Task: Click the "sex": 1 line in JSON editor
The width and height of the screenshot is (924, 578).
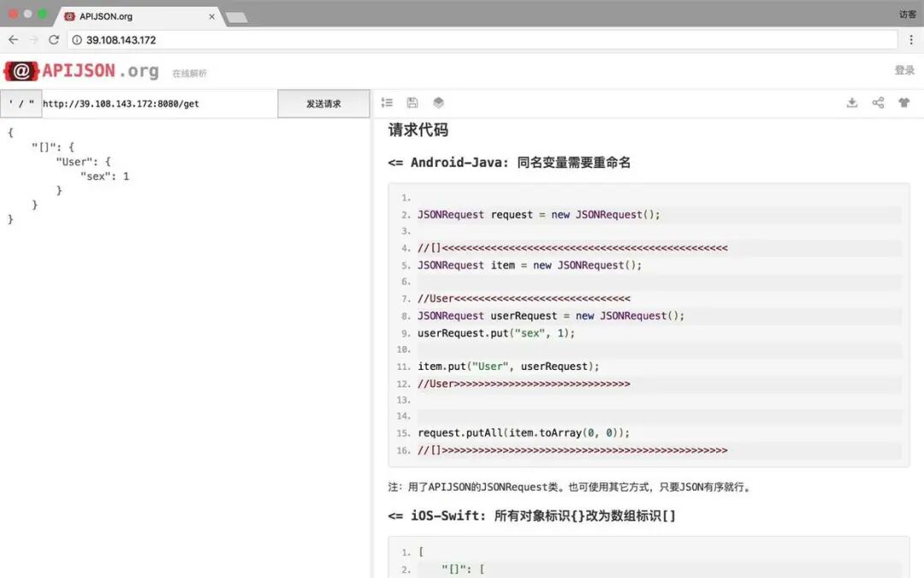Action: tap(105, 176)
